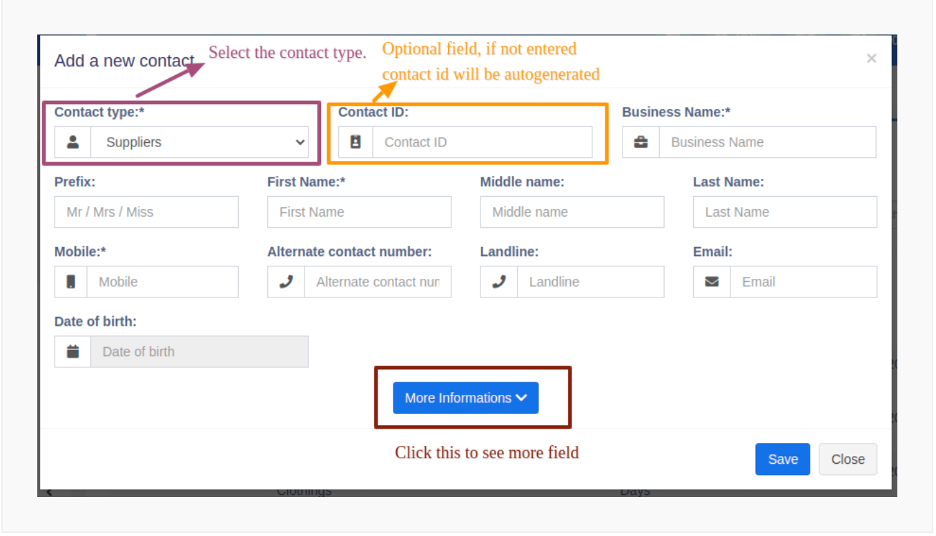
Task: Click the calendar icon beside Date of birth
Action: tap(73, 352)
